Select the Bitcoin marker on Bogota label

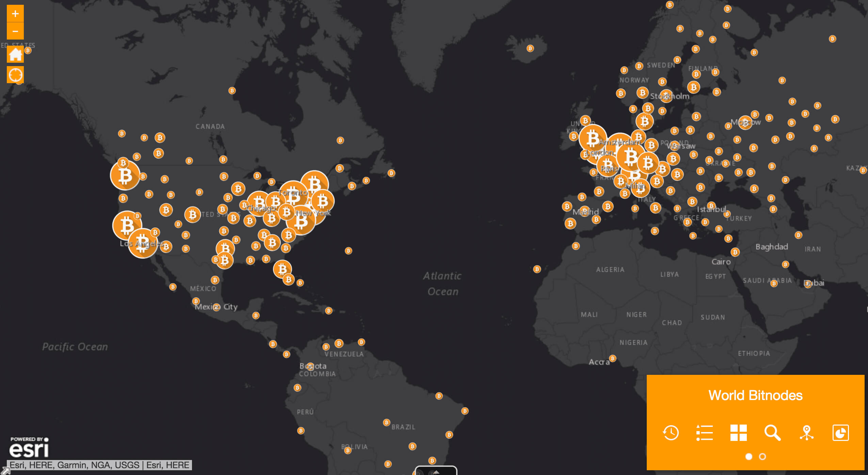pos(310,367)
